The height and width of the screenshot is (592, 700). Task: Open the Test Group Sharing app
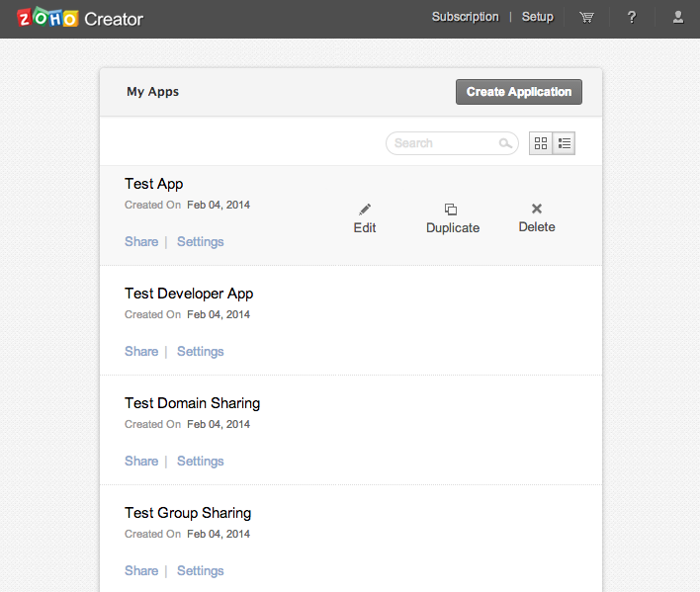pyautogui.click(x=188, y=513)
